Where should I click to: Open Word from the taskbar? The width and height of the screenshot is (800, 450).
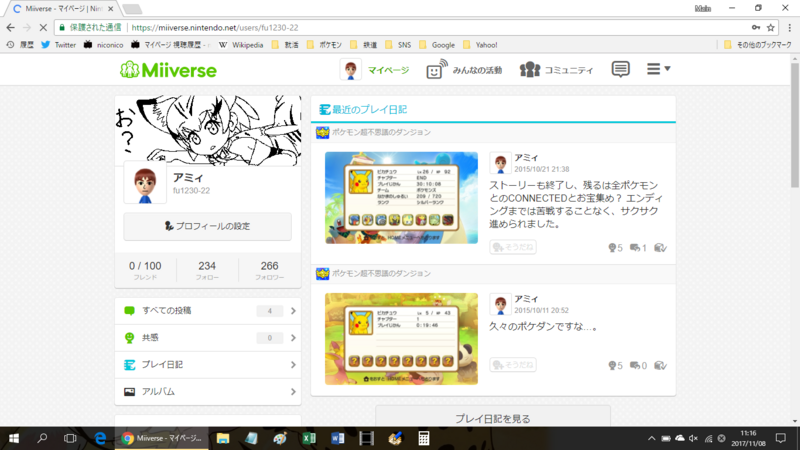[337, 438]
